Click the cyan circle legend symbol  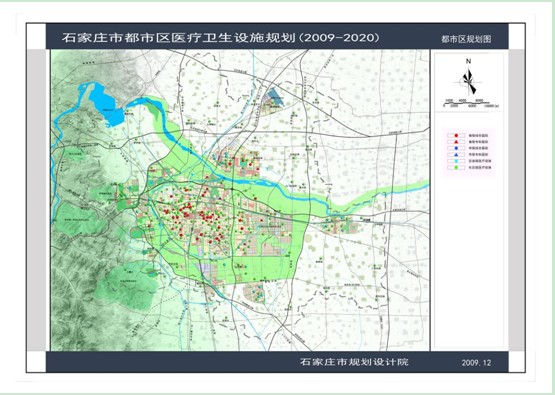pyautogui.click(x=457, y=161)
